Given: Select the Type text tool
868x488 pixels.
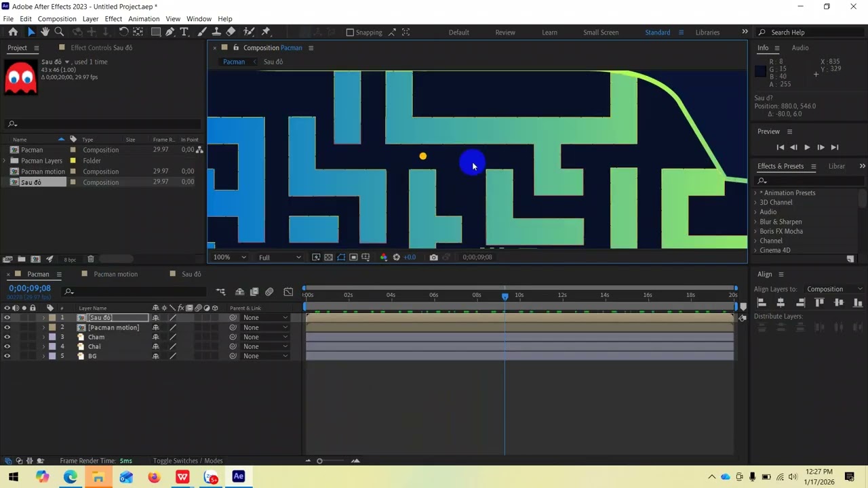Looking at the screenshot, I should click(184, 32).
